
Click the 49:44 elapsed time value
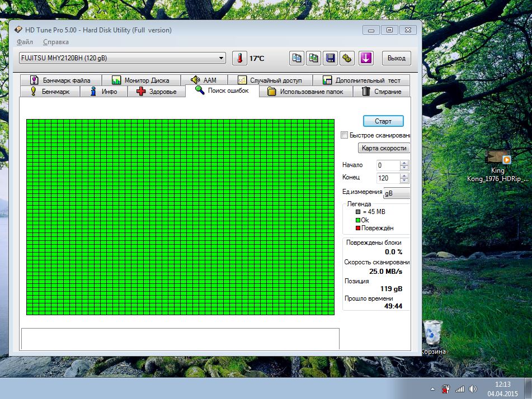pyautogui.click(x=393, y=306)
